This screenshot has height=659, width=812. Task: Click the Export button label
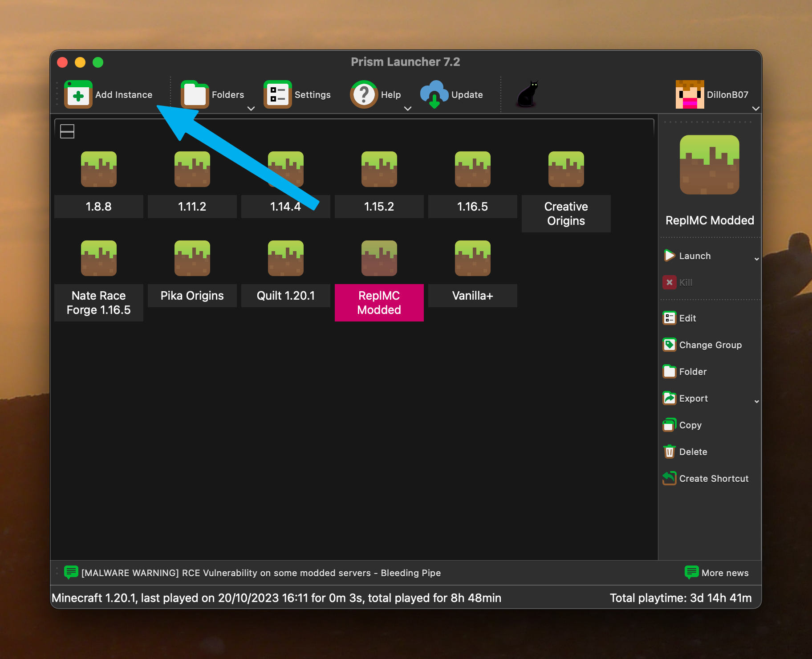tap(694, 399)
